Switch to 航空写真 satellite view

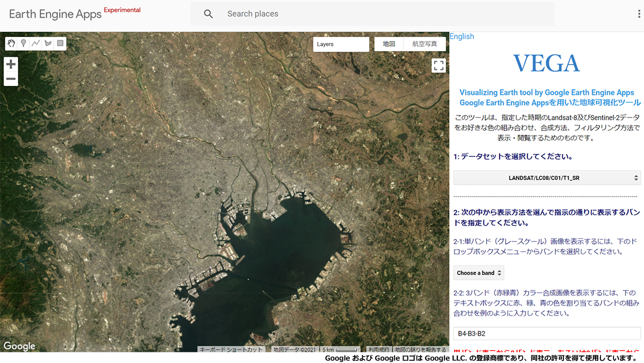tap(425, 44)
